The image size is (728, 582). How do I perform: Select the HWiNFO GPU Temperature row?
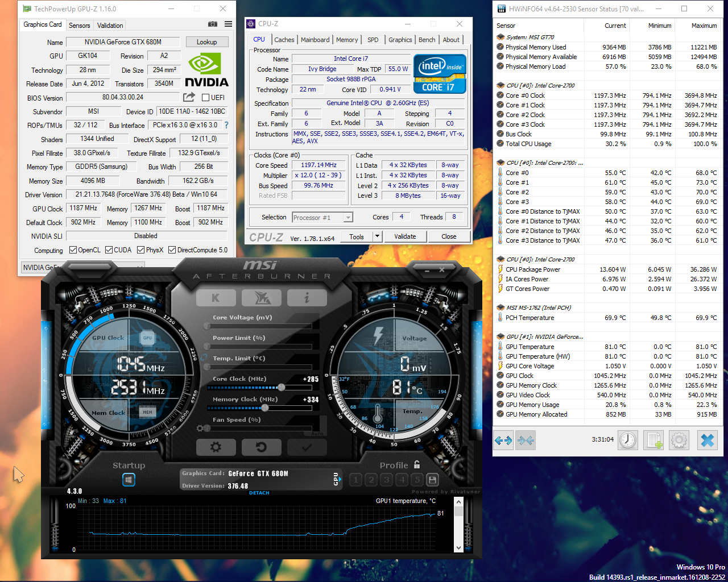pos(607,347)
